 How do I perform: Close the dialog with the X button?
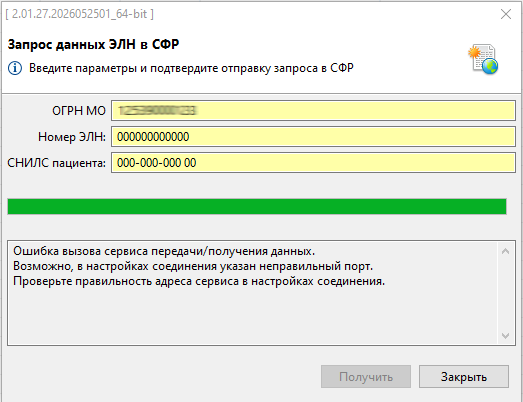tap(506, 14)
